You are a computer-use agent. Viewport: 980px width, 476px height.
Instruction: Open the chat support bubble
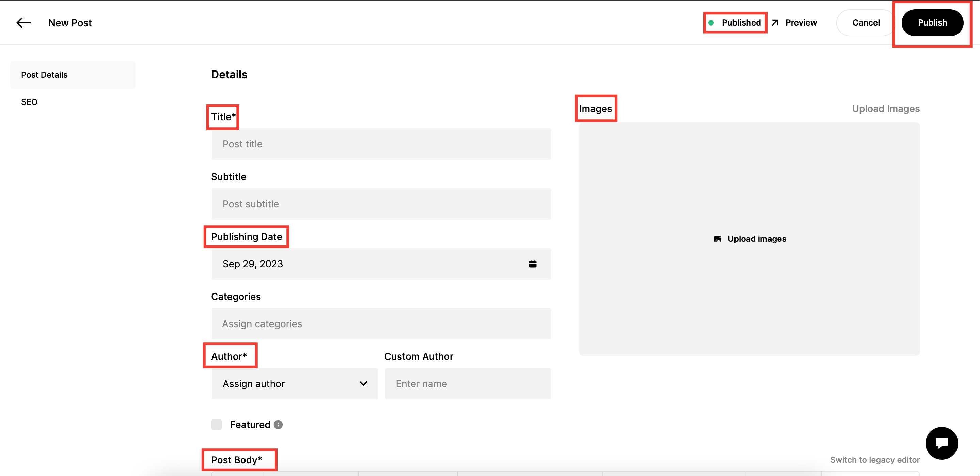click(x=942, y=443)
